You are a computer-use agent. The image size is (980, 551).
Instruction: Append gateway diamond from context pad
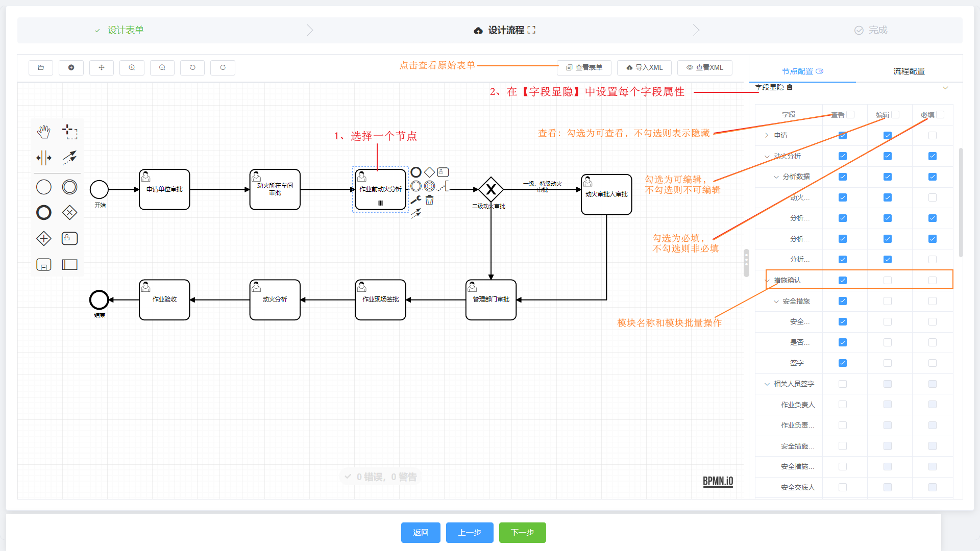point(430,172)
